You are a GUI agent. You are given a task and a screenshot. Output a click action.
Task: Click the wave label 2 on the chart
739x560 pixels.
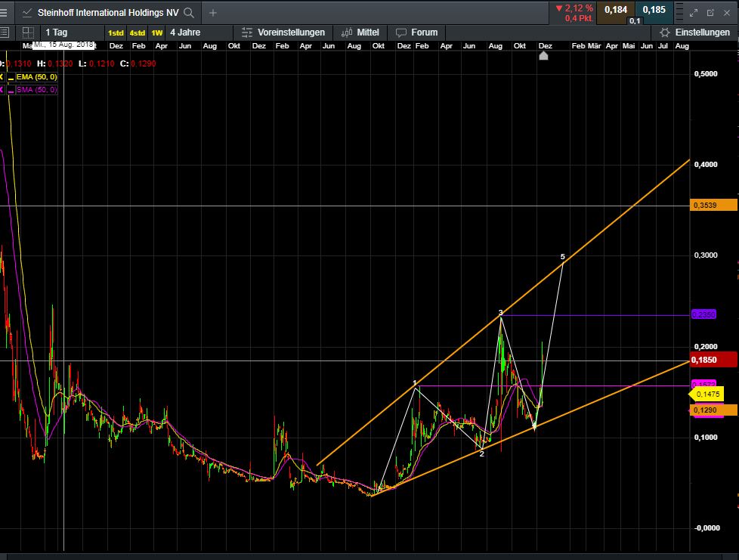(481, 454)
